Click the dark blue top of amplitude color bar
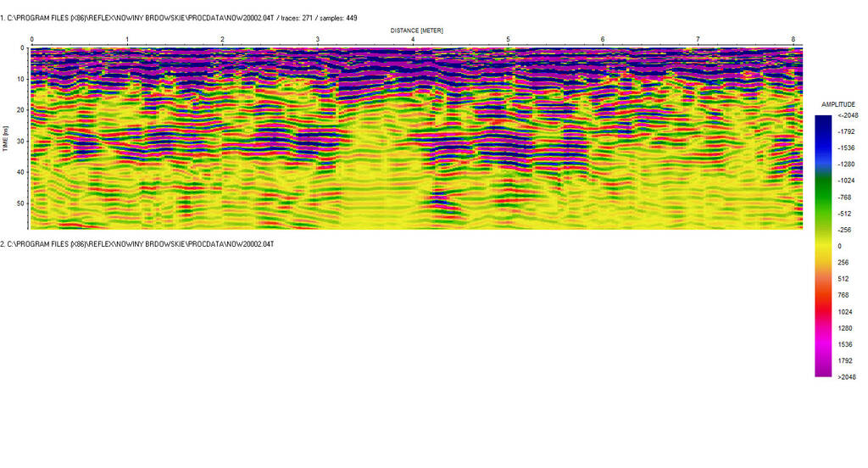Image resolution: width=868 pixels, height=468 pixels. [823, 121]
